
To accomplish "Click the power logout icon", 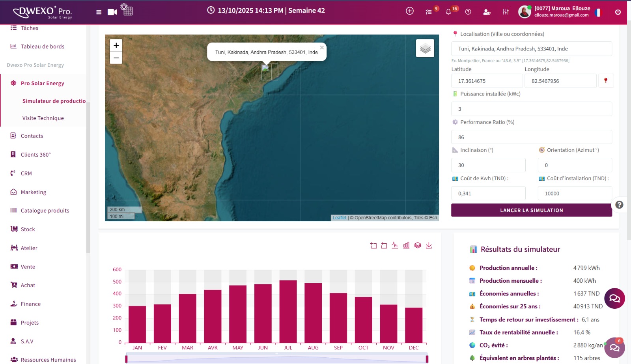I will pos(618,12).
